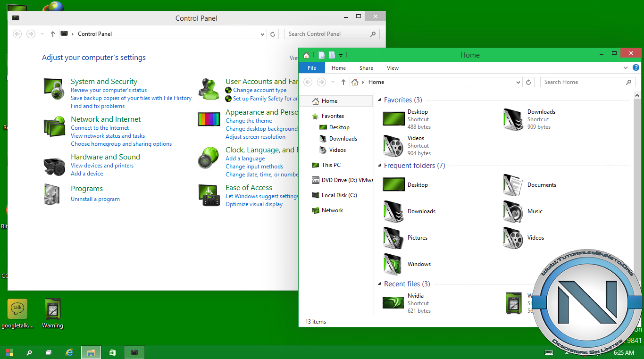Switch to the View ribbon tab
This screenshot has height=359, width=644.
coord(393,67)
